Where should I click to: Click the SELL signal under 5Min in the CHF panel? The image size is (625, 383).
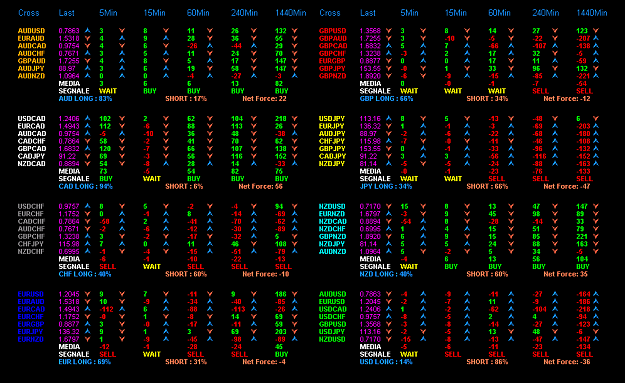pyautogui.click(x=107, y=267)
